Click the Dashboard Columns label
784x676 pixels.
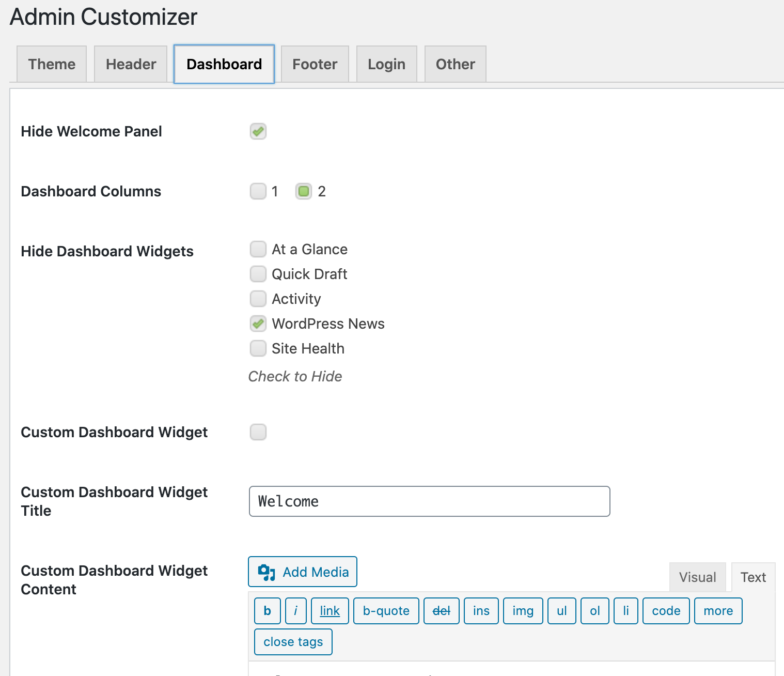91,191
